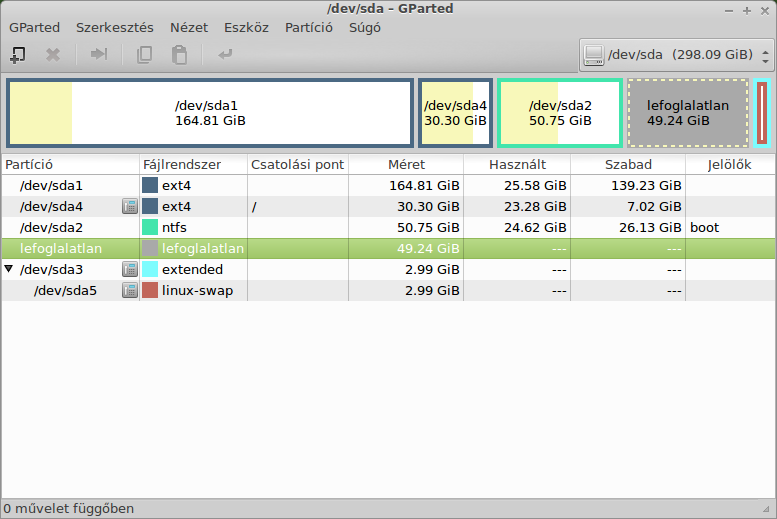The width and height of the screenshot is (777, 519).
Task: Click the Jelölők column header
Action: click(x=730, y=165)
